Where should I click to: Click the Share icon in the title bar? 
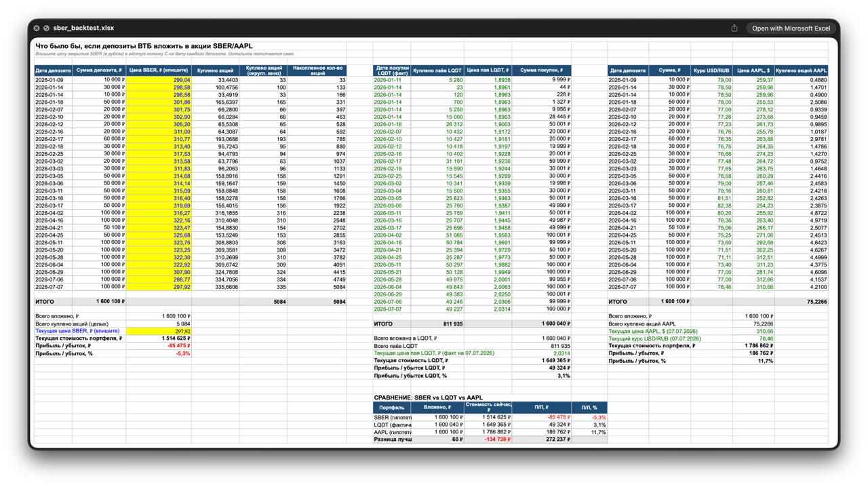734,28
